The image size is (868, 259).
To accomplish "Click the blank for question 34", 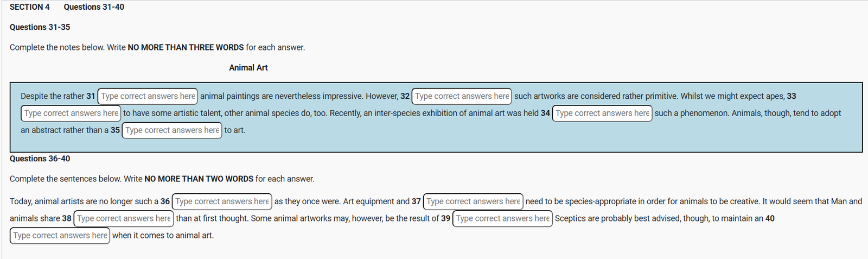I will [x=602, y=113].
